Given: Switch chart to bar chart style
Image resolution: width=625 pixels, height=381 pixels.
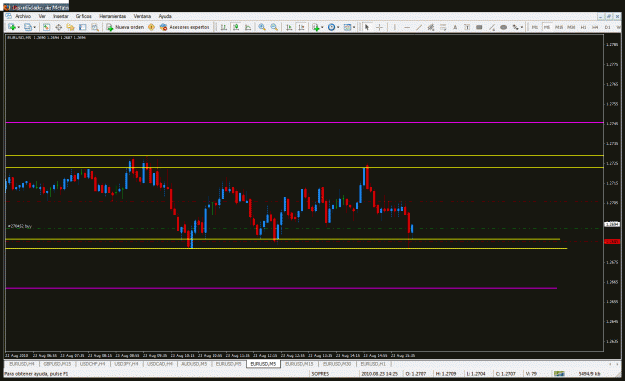Looking at the screenshot, I should pyautogui.click(x=224, y=27).
